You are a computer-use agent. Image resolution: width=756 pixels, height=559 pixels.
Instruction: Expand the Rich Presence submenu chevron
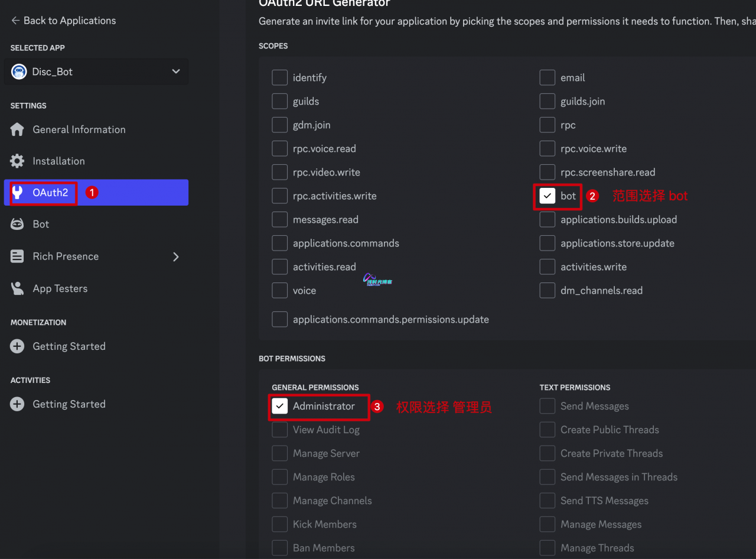click(x=175, y=256)
